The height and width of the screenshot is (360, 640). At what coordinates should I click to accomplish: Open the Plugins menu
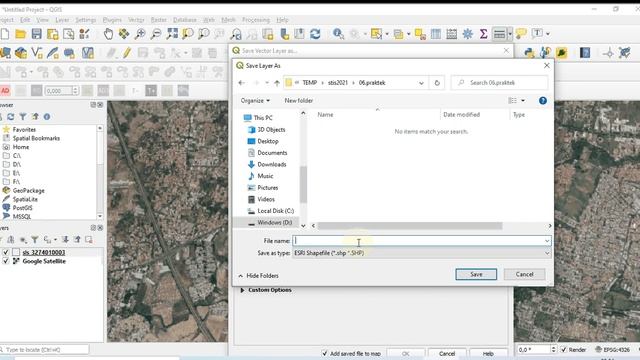tap(112, 20)
